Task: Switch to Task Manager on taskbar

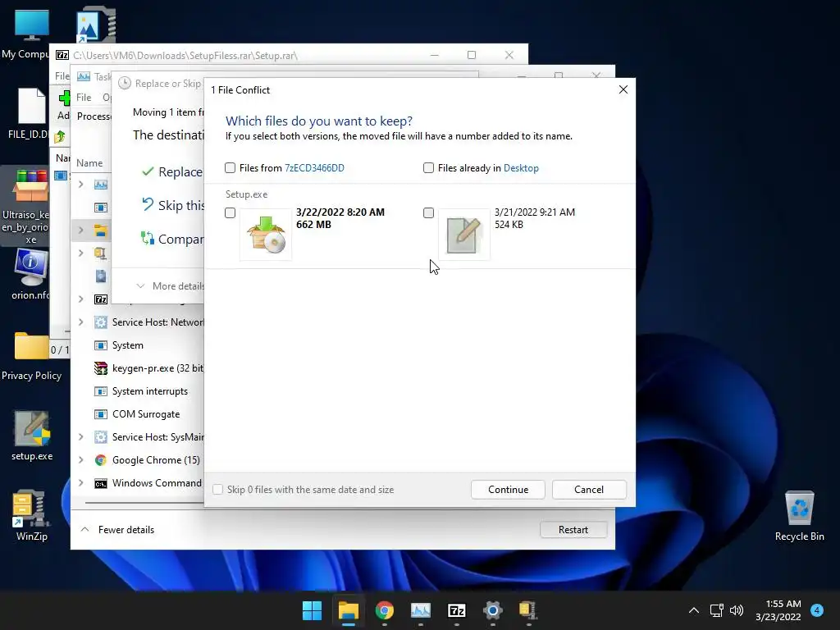Action: pos(421,610)
